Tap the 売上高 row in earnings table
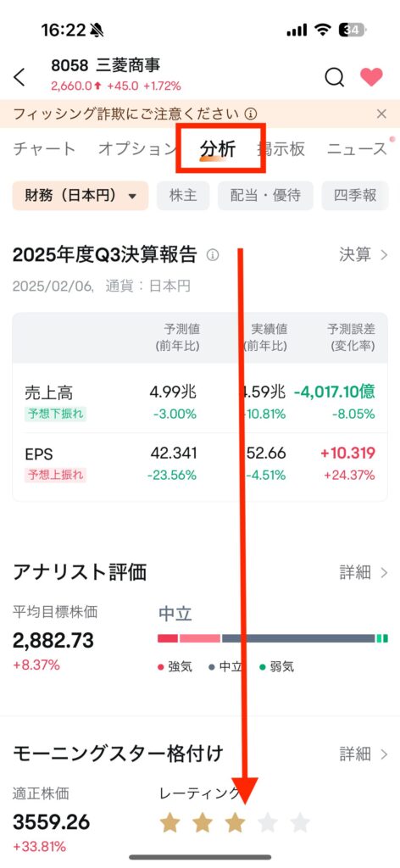Viewport: 400px width, 868px height. coord(200,401)
